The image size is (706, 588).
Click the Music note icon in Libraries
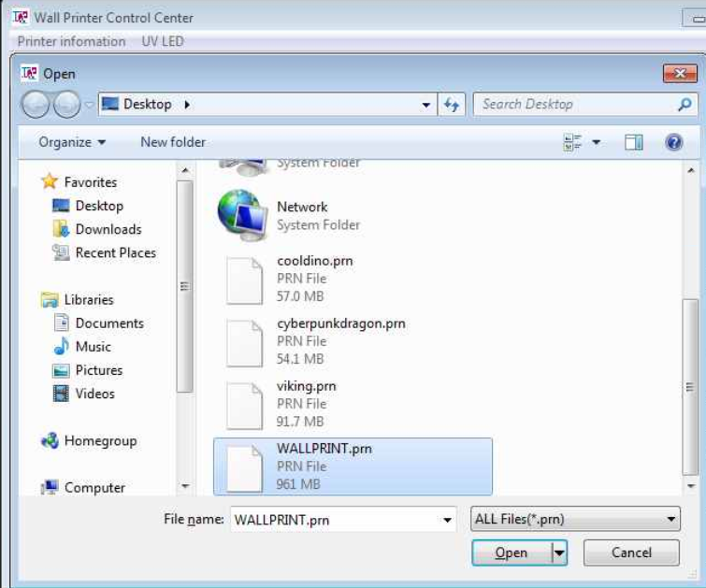(x=61, y=347)
